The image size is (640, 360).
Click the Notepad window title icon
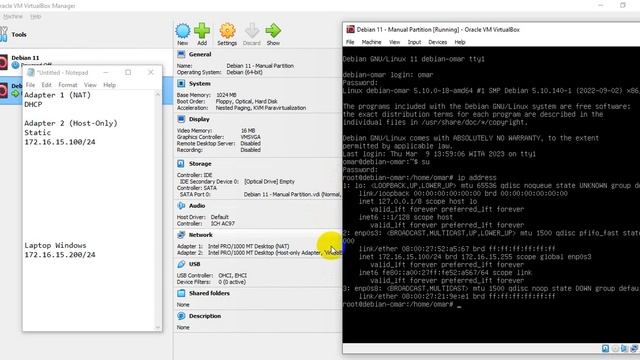click(31, 73)
